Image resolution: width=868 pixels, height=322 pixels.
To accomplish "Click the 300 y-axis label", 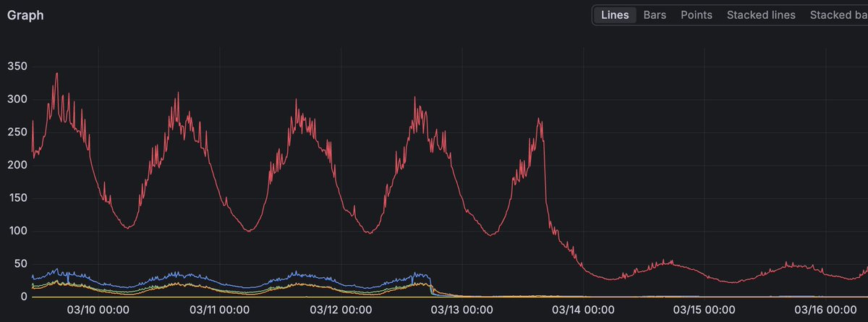I will [x=17, y=99].
